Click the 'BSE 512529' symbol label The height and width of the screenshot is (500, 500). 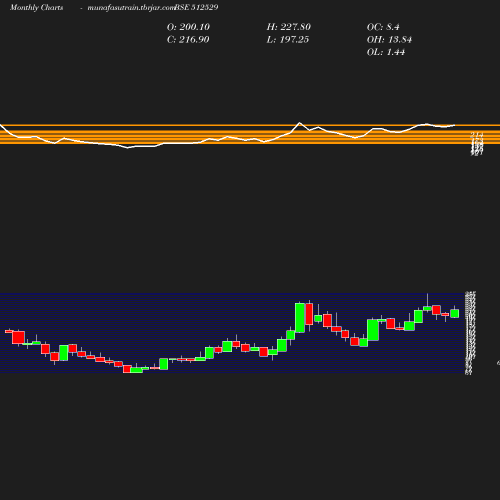[196, 7]
